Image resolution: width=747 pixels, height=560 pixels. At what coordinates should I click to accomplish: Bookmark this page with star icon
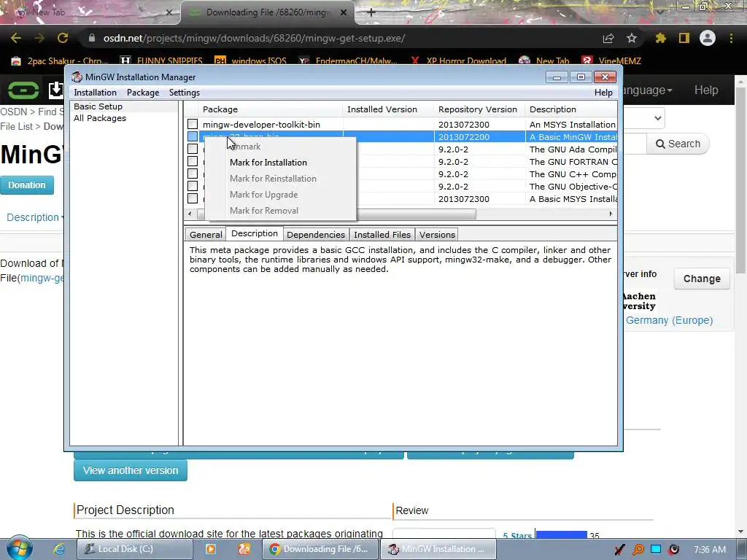coord(632,38)
